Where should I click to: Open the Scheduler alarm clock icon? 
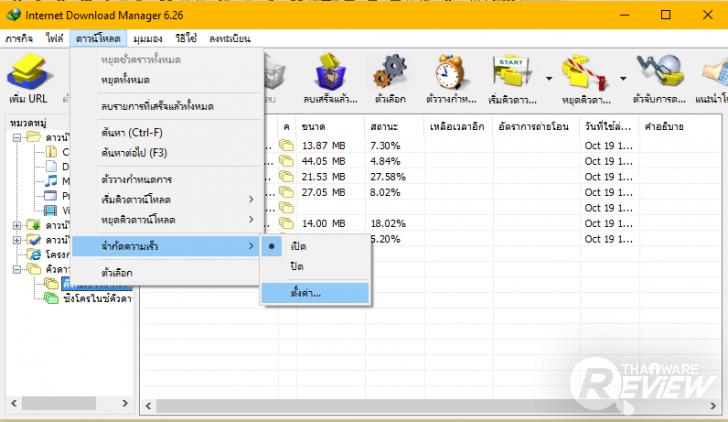(449, 72)
